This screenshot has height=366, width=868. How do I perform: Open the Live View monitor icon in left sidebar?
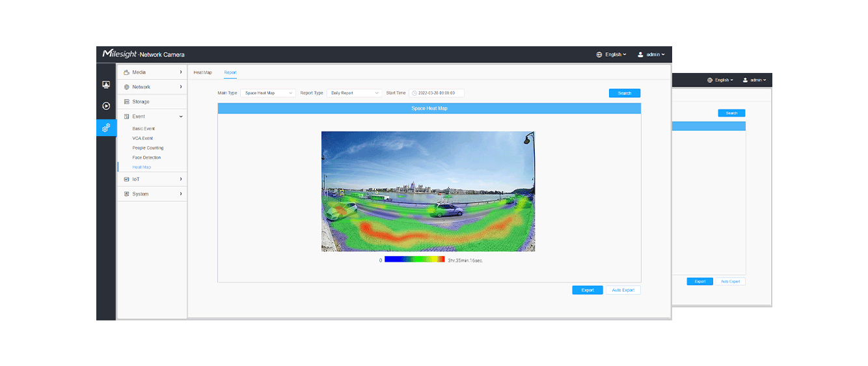106,85
